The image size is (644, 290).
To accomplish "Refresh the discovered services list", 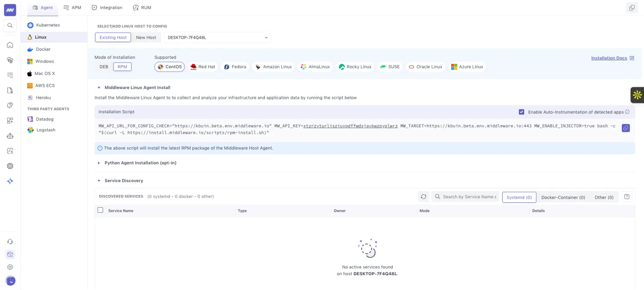I will (423, 197).
